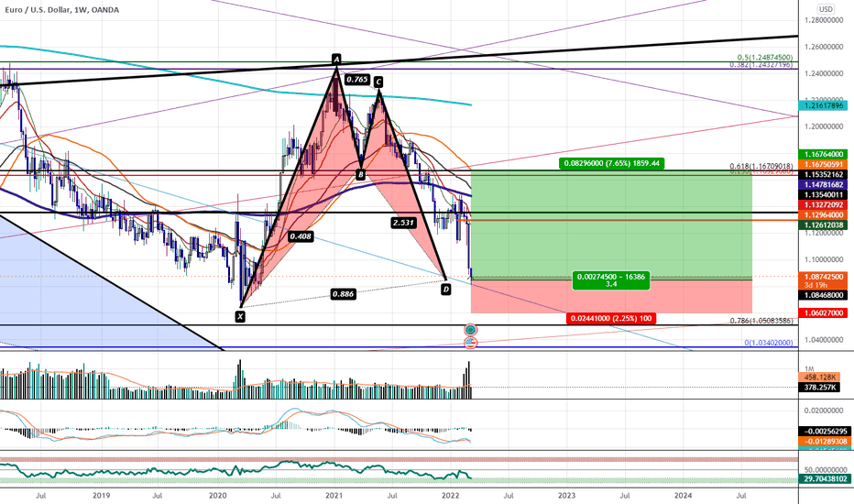Click the 2023 label on time axis
Image resolution: width=854 pixels, height=504 pixels.
[566, 495]
